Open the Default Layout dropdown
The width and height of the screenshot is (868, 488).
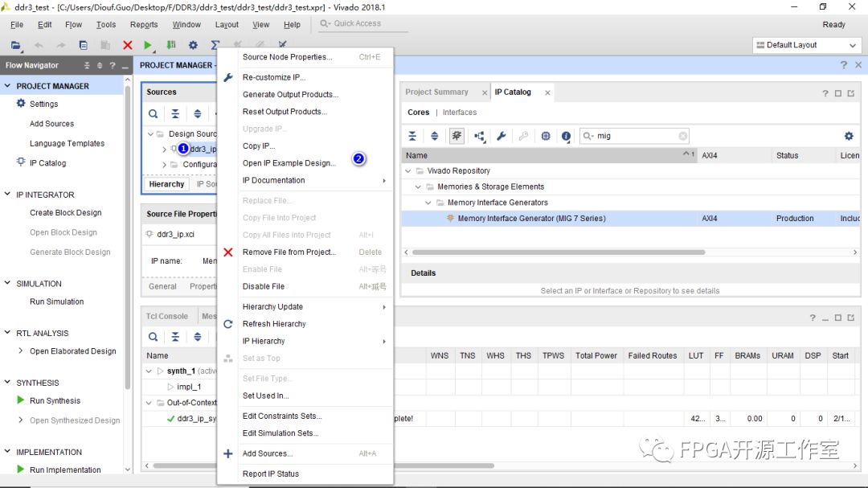click(806, 45)
